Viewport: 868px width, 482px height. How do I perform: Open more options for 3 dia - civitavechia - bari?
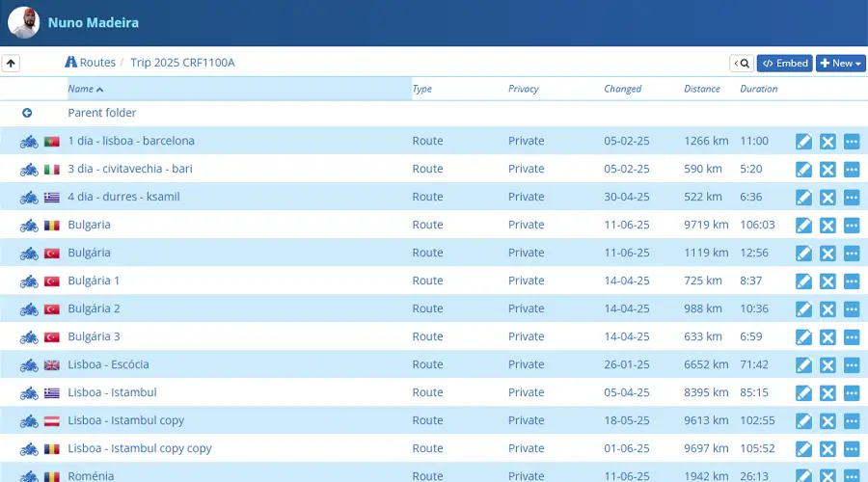point(852,170)
